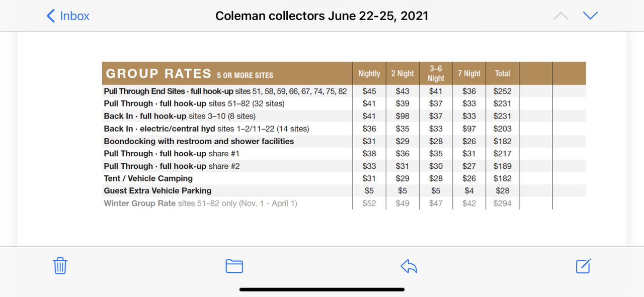Tap the 2 Night column header

[403, 73]
